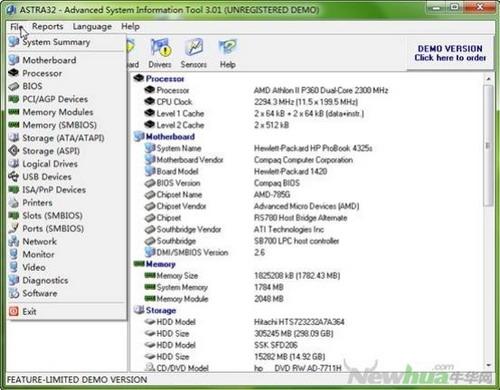
Task: Open the Help menu in menu bar
Action: 130,27
